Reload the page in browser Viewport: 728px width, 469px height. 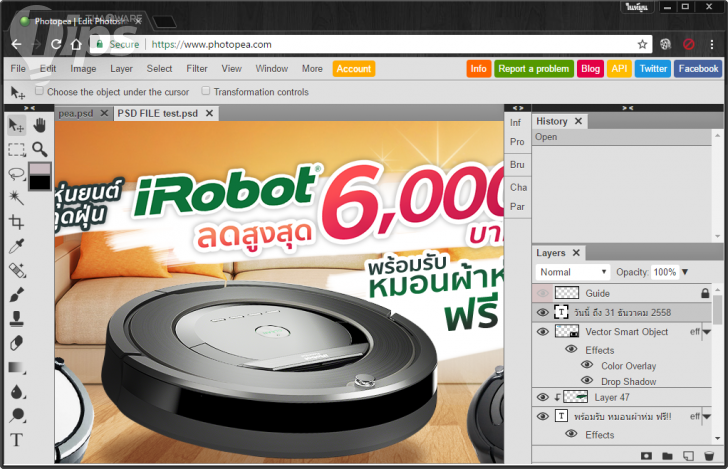point(56,44)
